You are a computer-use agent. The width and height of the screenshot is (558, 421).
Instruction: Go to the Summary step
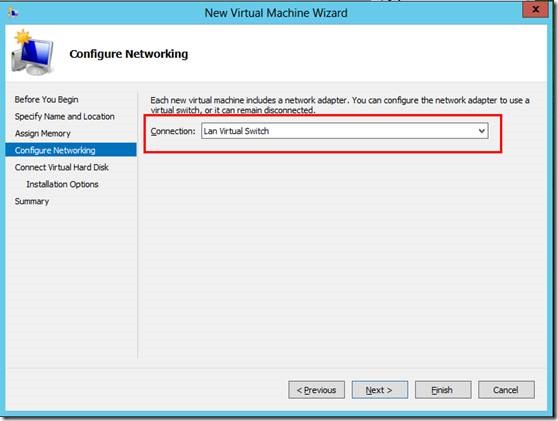tap(32, 201)
